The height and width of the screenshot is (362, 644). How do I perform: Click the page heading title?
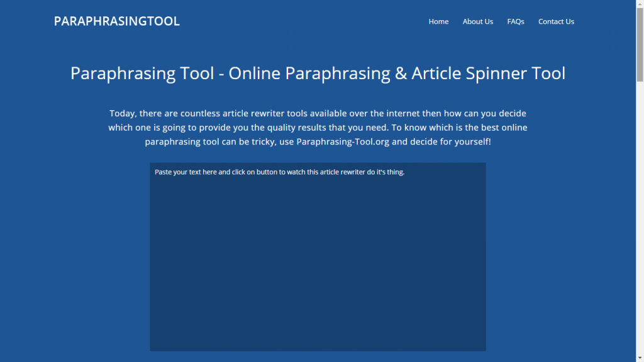318,73
